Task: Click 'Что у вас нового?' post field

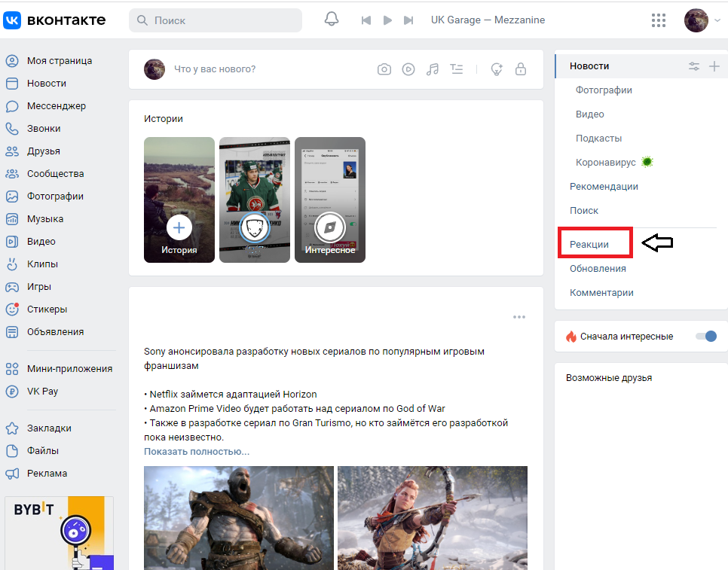Action: tap(215, 69)
